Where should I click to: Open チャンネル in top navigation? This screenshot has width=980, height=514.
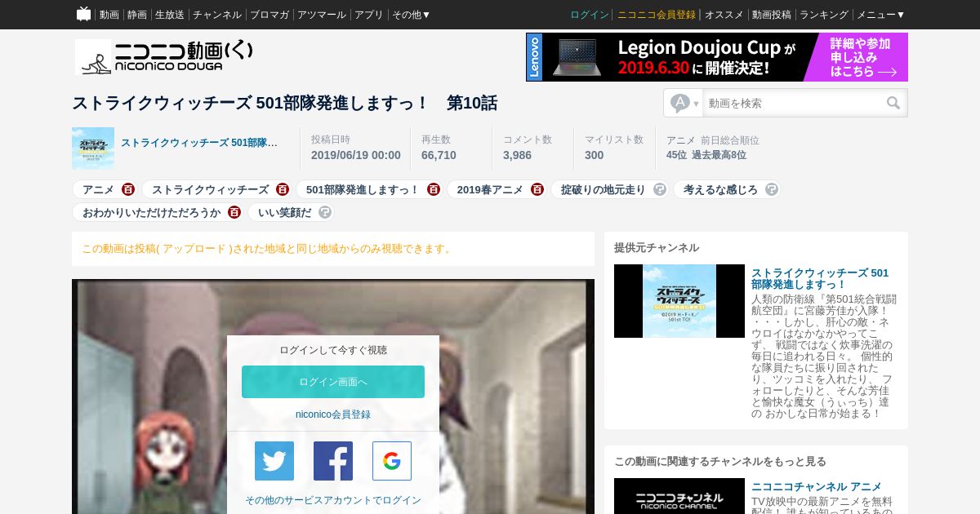(217, 15)
